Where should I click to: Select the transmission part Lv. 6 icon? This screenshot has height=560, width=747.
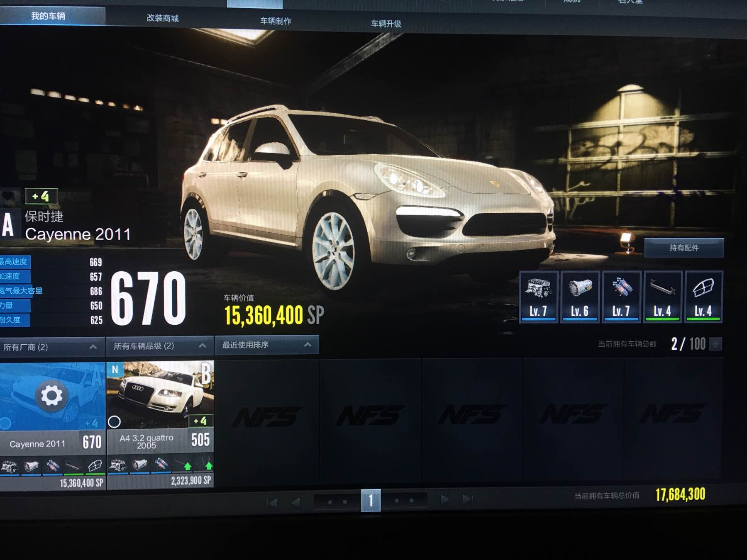tap(580, 297)
